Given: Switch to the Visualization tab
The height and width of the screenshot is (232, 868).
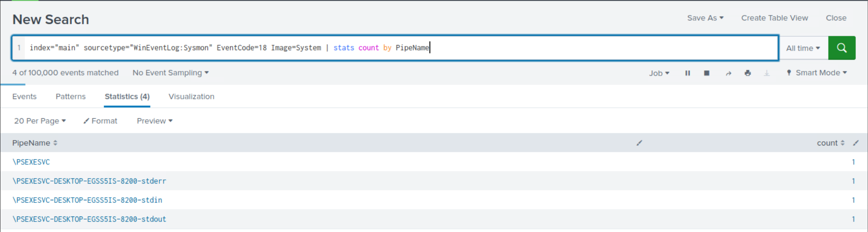Looking at the screenshot, I should pyautogui.click(x=191, y=97).
